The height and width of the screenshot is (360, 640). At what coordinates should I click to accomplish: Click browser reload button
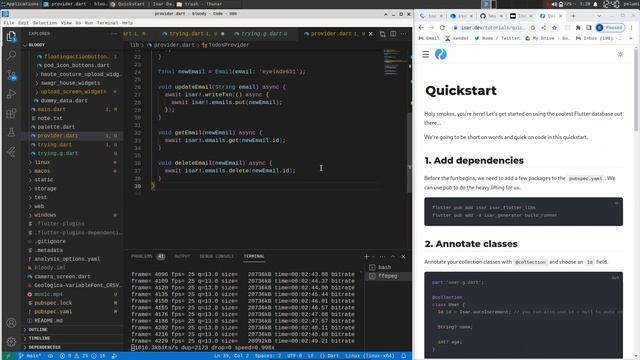coord(442,28)
